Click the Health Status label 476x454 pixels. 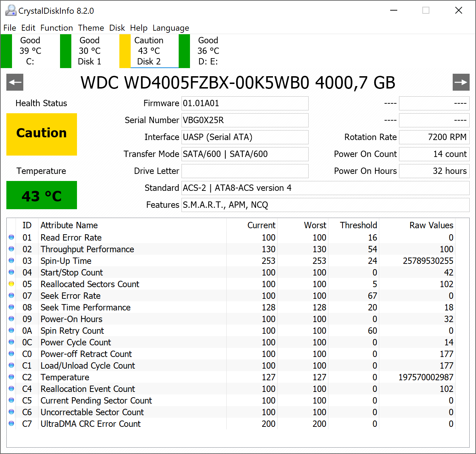pos(41,103)
